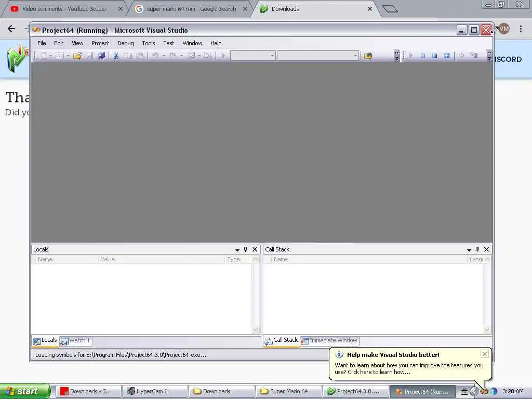Open the Project menu
Screen dimensions: 532x399
(100, 43)
